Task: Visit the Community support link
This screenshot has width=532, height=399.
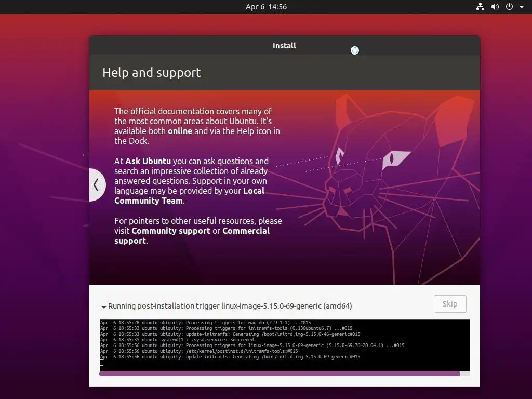Action: click(x=170, y=231)
